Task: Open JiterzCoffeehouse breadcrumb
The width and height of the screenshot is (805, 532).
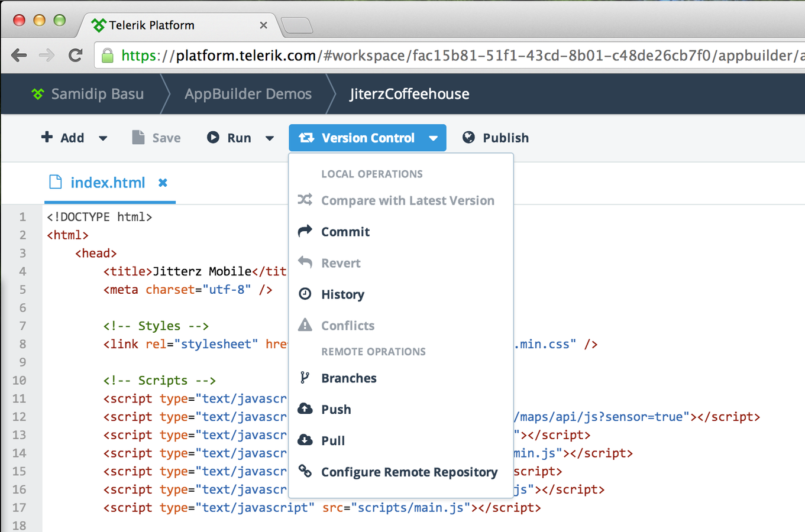Action: [x=409, y=94]
